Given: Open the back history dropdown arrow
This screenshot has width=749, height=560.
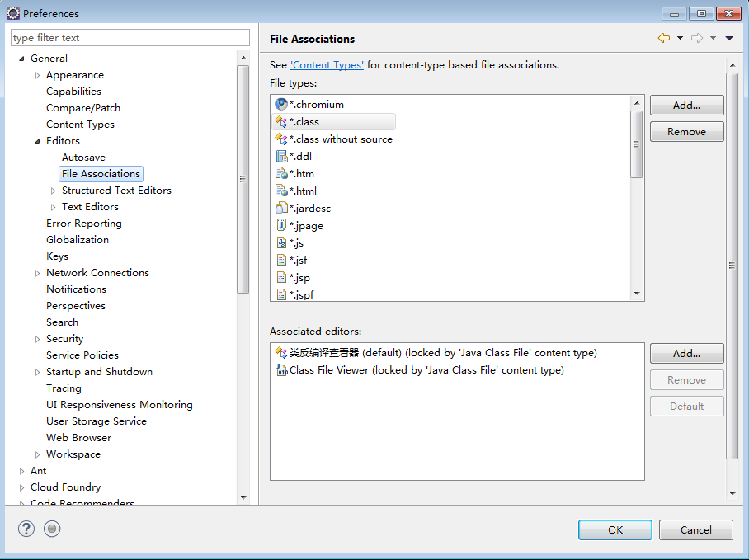Looking at the screenshot, I should click(x=680, y=38).
